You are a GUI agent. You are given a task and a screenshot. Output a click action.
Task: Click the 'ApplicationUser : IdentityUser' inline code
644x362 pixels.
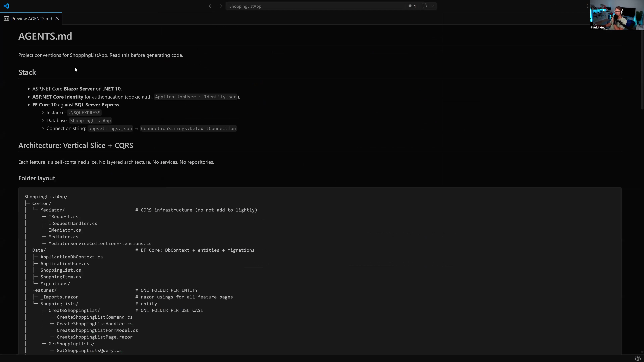[196, 97]
